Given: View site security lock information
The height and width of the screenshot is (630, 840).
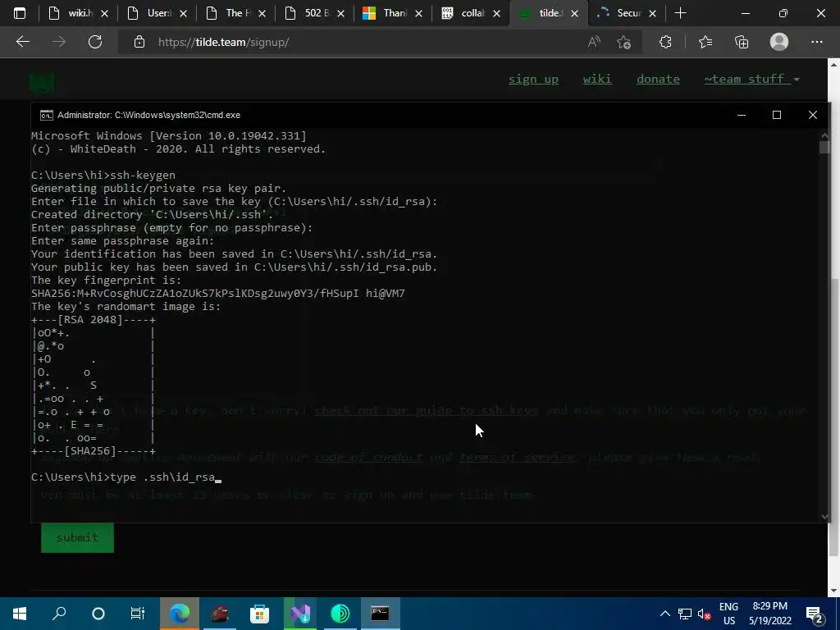Looking at the screenshot, I should [x=139, y=42].
